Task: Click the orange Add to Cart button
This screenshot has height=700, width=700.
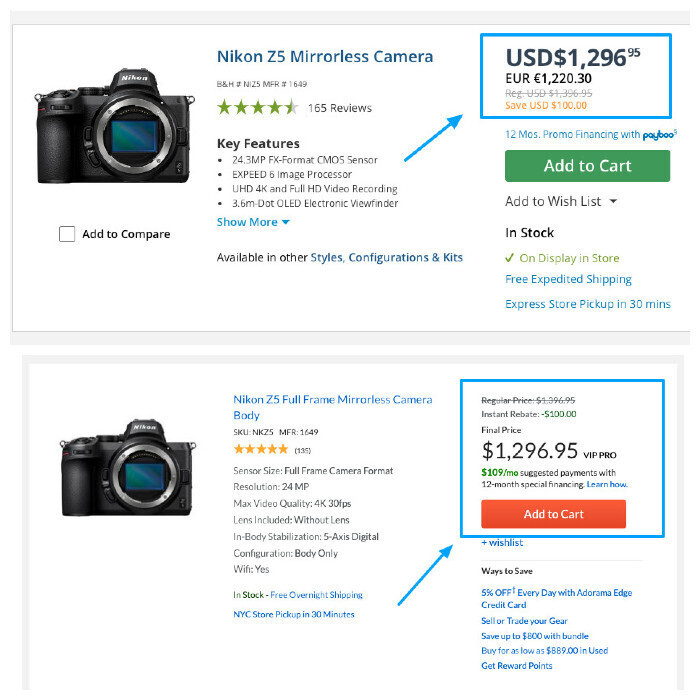Action: [553, 514]
